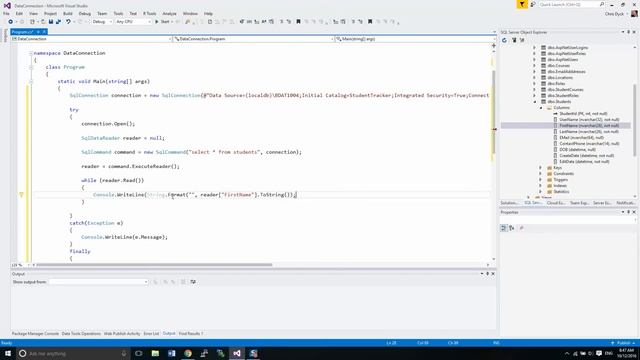The image size is (640, 360).
Task: Open the Main(string[] args) member dropdown
Action: coord(416,39)
